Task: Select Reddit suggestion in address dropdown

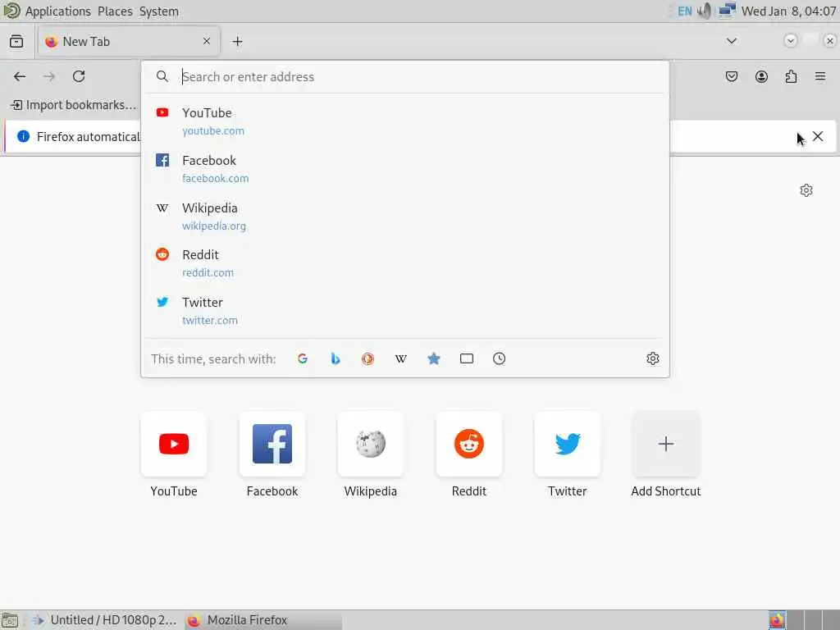Action: click(x=405, y=263)
